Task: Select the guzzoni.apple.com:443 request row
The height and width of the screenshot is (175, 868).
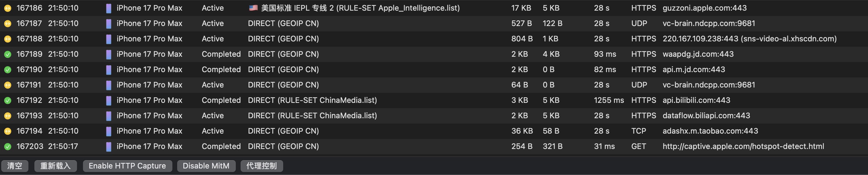Action: 704,8
